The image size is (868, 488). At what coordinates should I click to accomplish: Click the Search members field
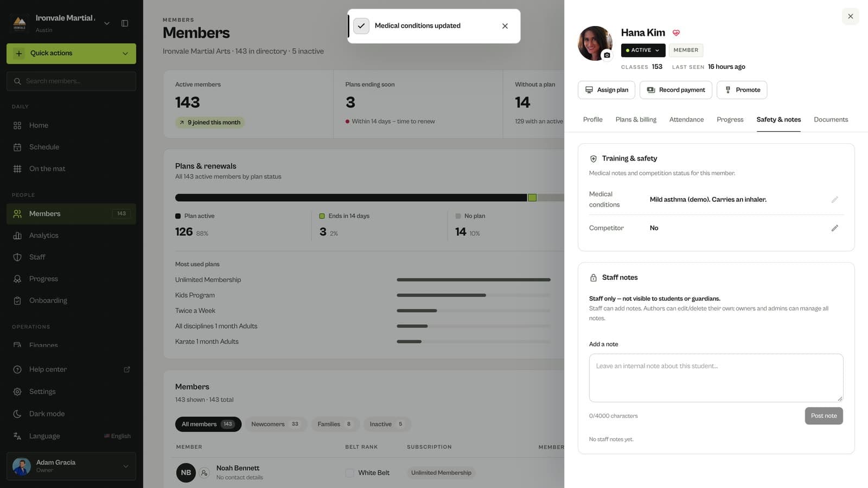(71, 81)
